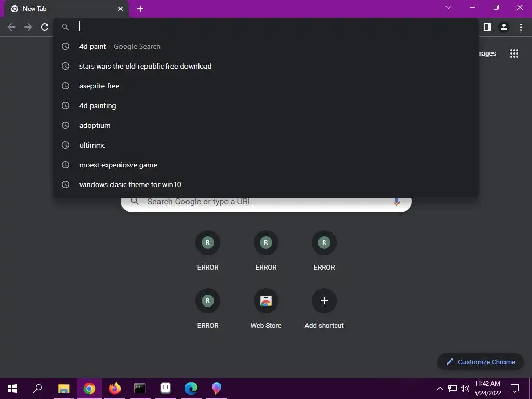
Task: Choose suggestion 'stars wars the old republic free download'
Action: pyautogui.click(x=266, y=66)
